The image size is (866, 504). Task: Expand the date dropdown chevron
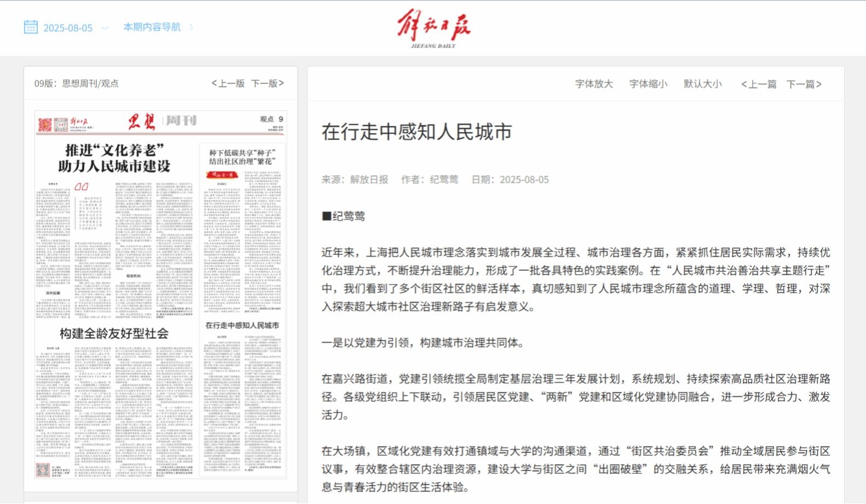(x=105, y=27)
